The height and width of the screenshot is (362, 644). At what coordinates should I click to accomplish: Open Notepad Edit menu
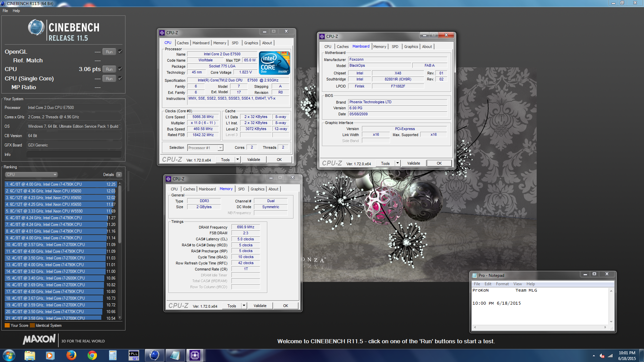[x=488, y=284]
